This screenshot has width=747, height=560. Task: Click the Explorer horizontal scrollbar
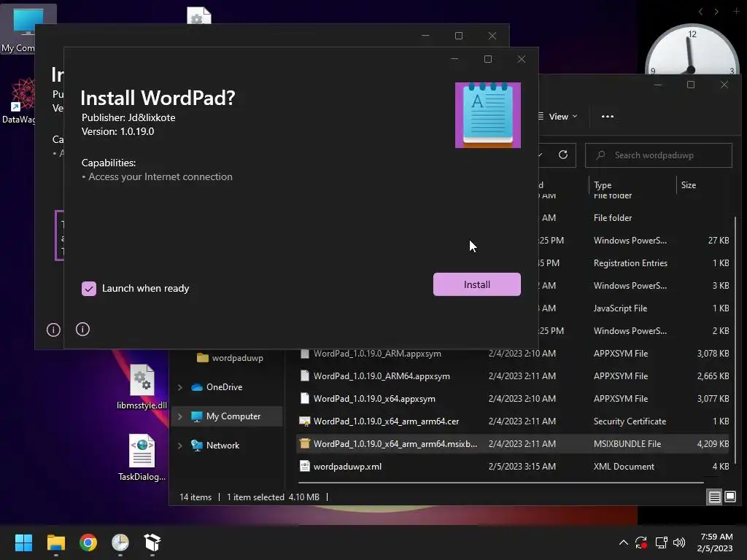(500, 483)
